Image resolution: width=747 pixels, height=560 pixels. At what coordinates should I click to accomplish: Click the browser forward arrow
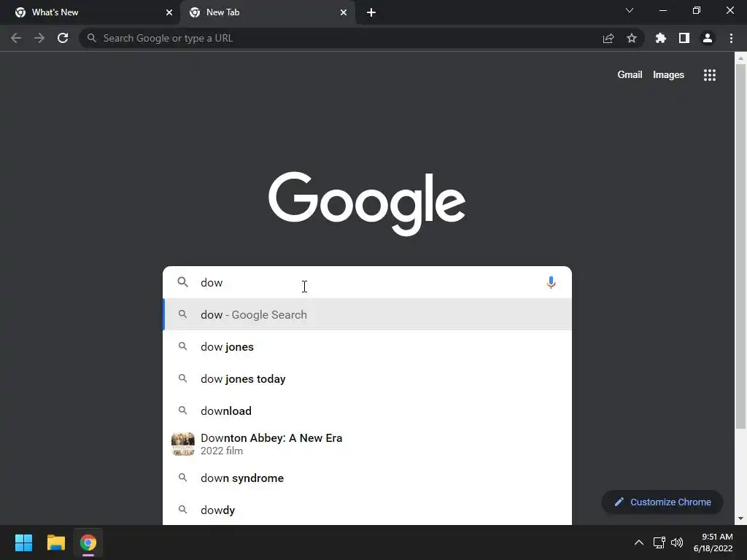(x=39, y=38)
